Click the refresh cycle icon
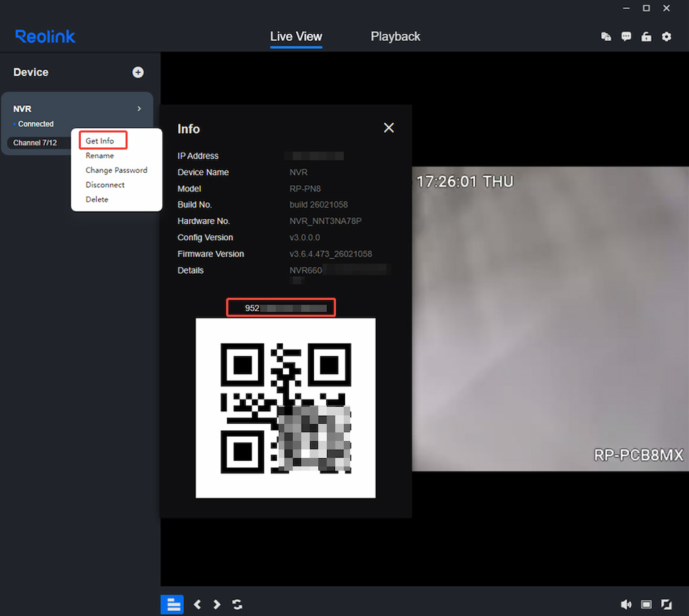 237,604
